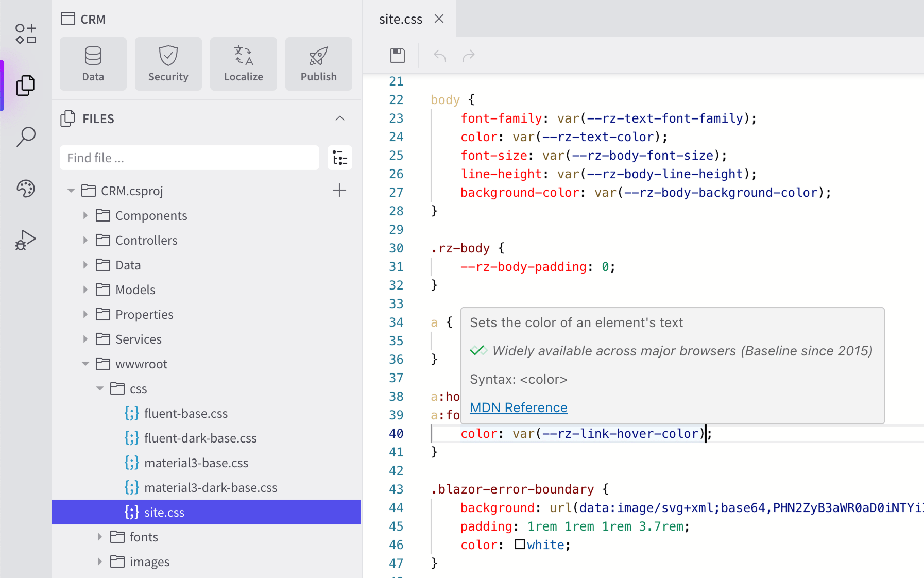The width and height of the screenshot is (924, 578).
Task: Collapse the wwwroot folder
Action: pyautogui.click(x=85, y=363)
